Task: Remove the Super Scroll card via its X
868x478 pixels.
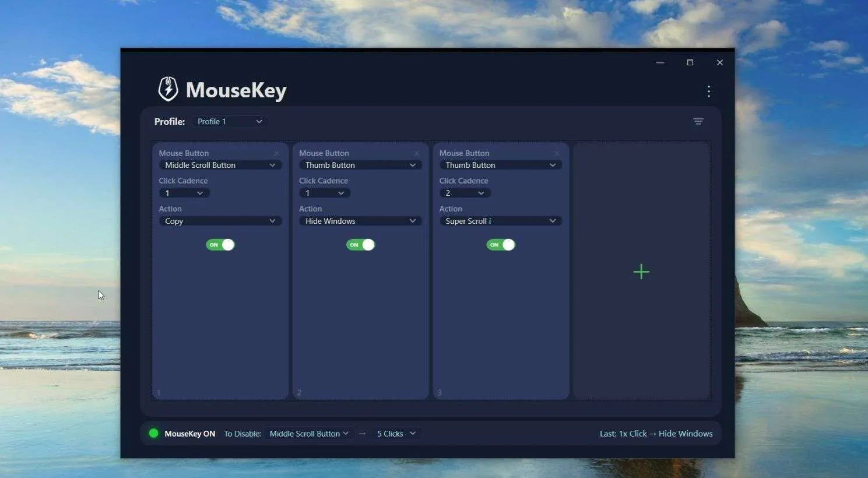Action: click(x=557, y=153)
